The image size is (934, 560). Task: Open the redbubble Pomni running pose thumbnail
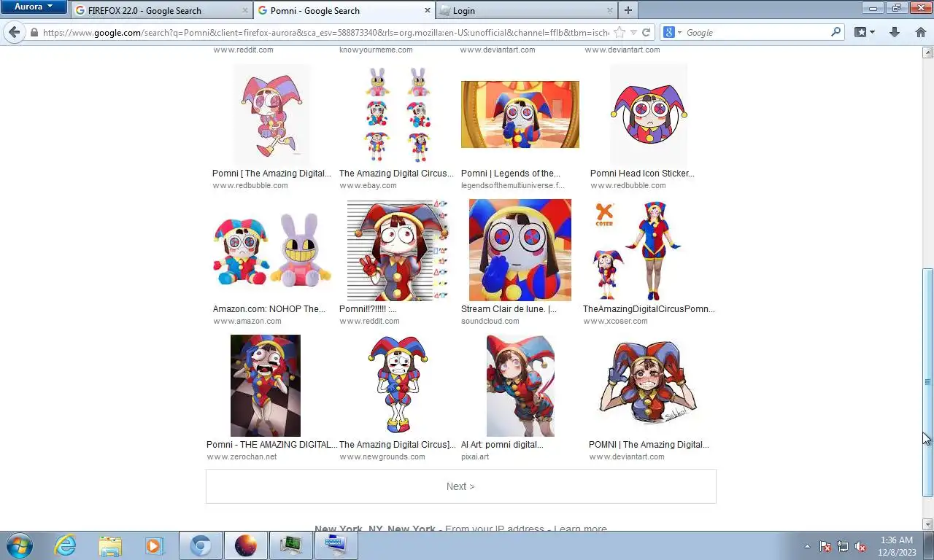(271, 114)
